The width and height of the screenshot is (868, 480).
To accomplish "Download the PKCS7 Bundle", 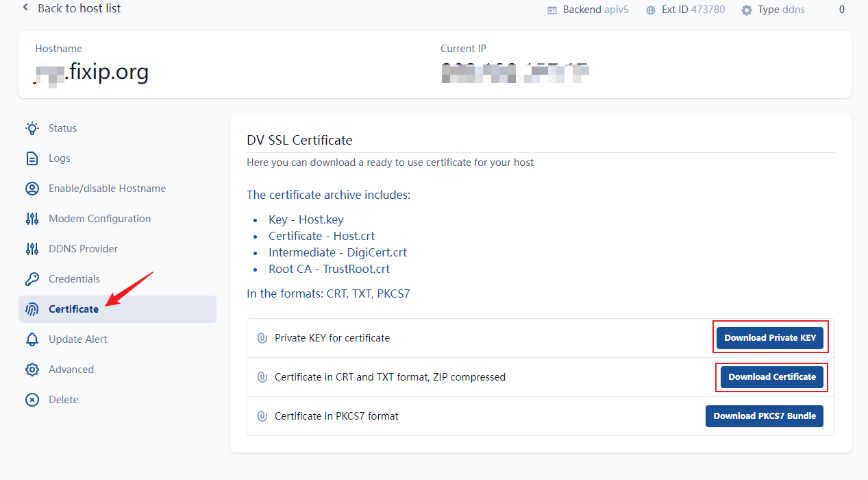I will click(x=765, y=416).
